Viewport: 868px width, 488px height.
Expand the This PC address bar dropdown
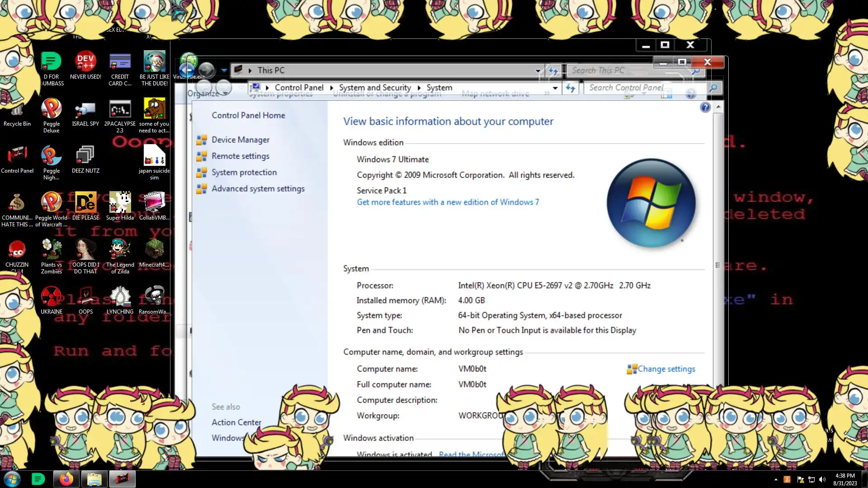[x=538, y=70]
